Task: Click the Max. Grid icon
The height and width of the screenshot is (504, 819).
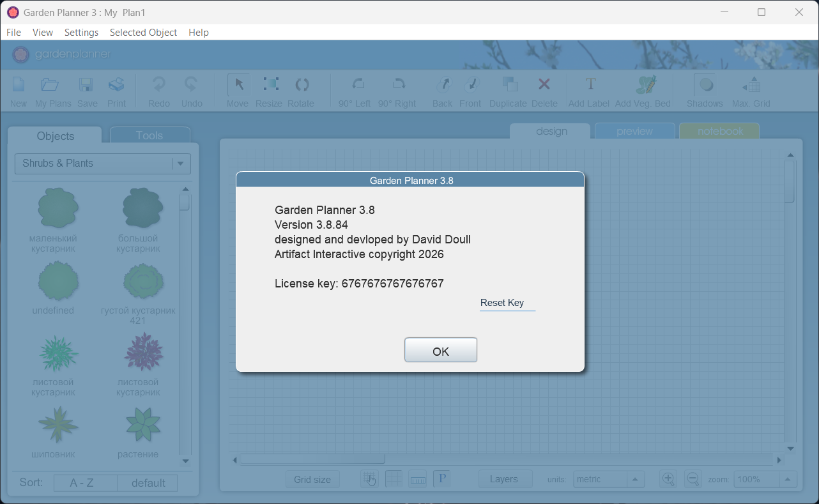Action: tap(751, 85)
